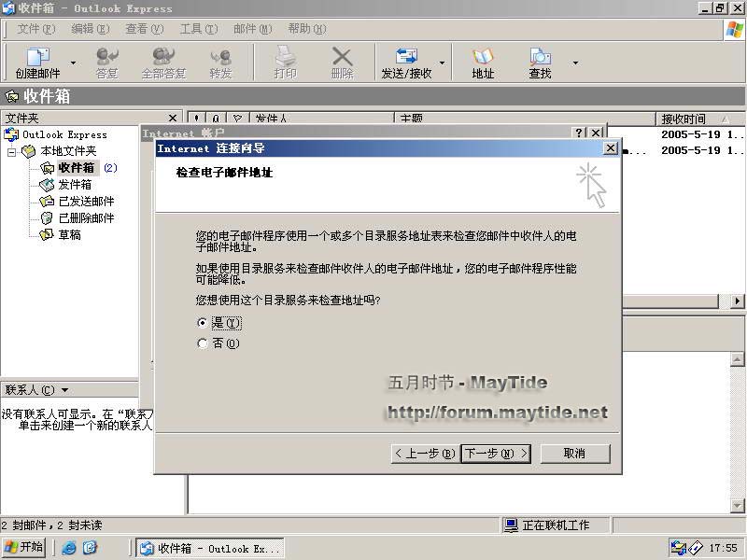747x560 pixels.
Task: Close the Internet 帐户 dialog behind the wizard
Action: coord(596,133)
